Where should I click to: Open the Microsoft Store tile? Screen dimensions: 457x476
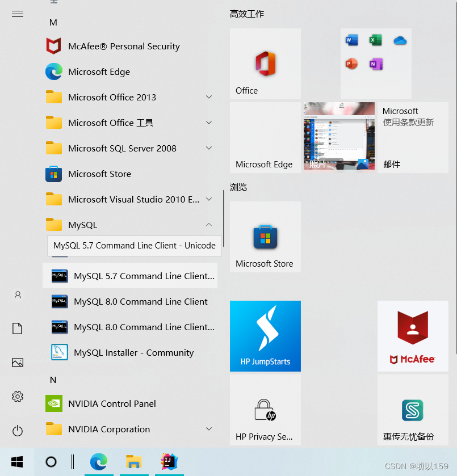coord(265,237)
